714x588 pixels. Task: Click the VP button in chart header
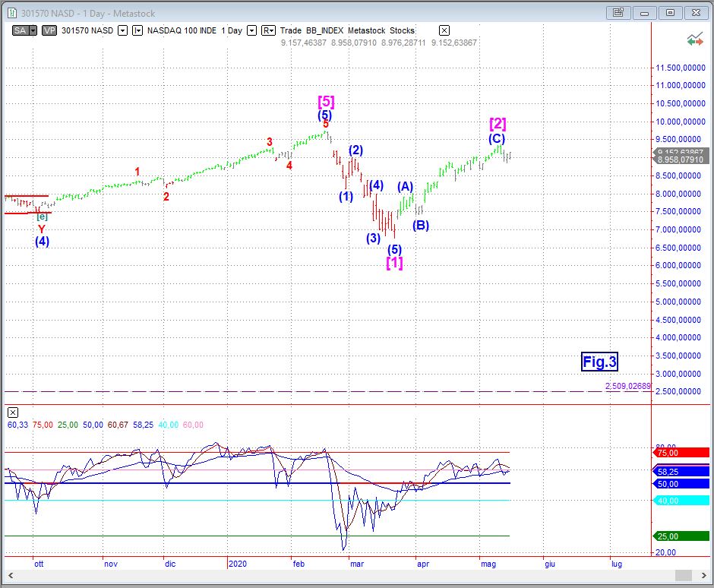(49, 30)
